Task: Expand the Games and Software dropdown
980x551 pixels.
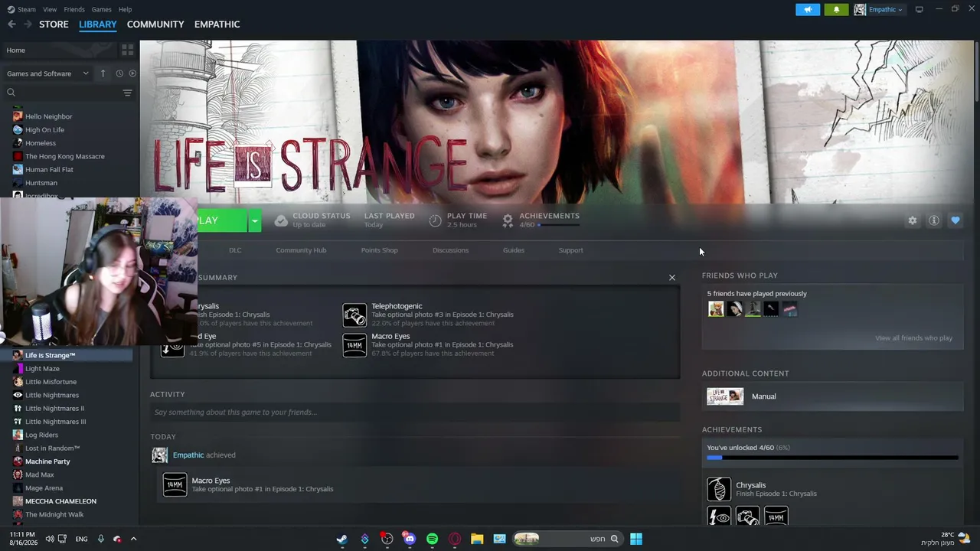Action: (47, 73)
